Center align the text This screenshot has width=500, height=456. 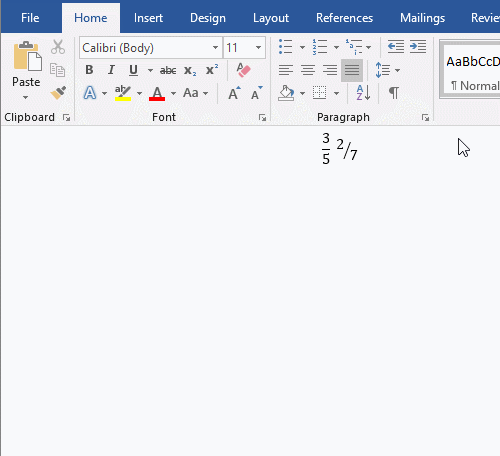tap(308, 70)
